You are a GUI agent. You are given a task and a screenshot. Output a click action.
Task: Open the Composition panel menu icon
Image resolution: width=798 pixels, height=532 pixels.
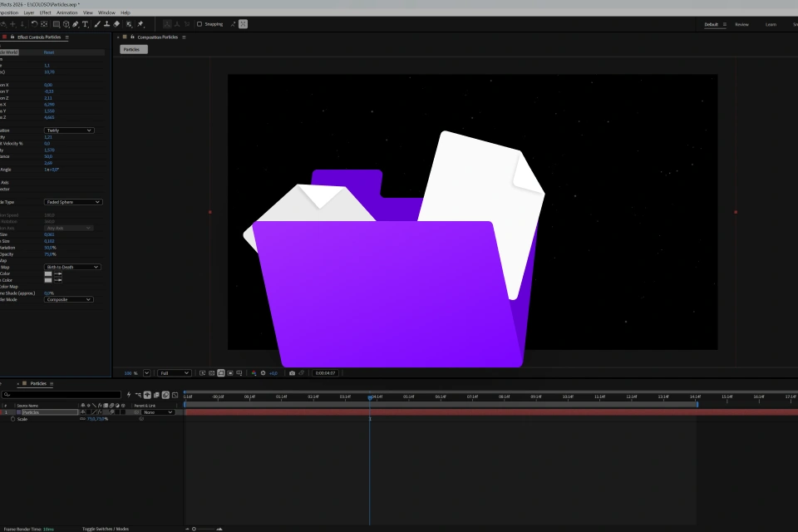tap(184, 37)
